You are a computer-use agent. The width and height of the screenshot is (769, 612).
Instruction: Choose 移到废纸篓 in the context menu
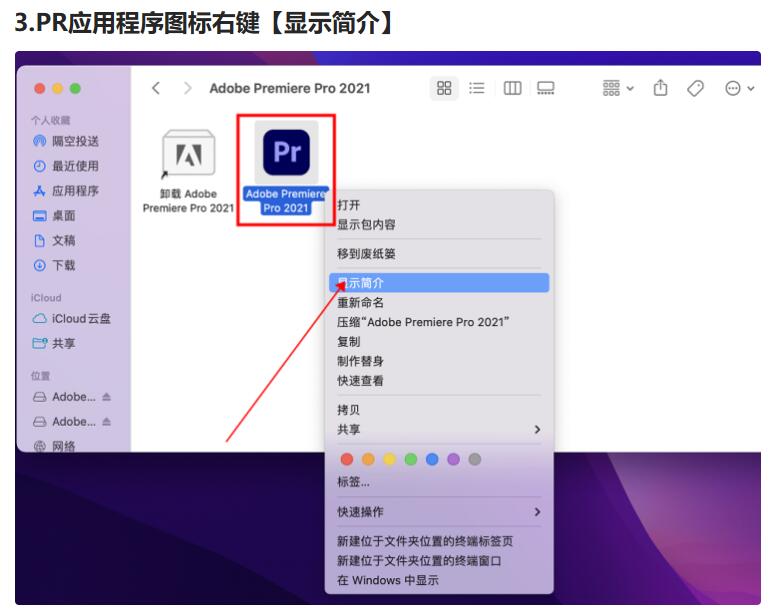[x=366, y=254]
